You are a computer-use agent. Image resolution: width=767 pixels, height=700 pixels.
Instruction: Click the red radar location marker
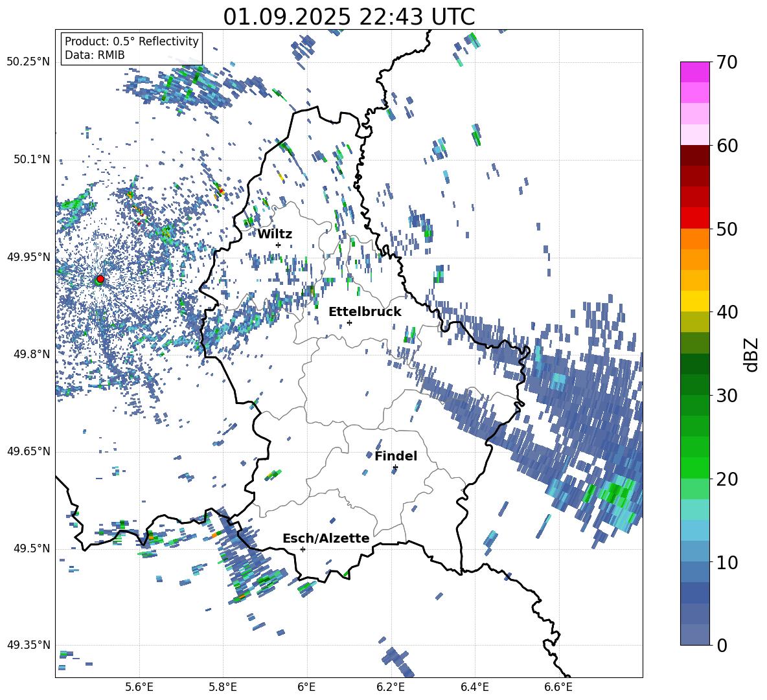point(100,279)
